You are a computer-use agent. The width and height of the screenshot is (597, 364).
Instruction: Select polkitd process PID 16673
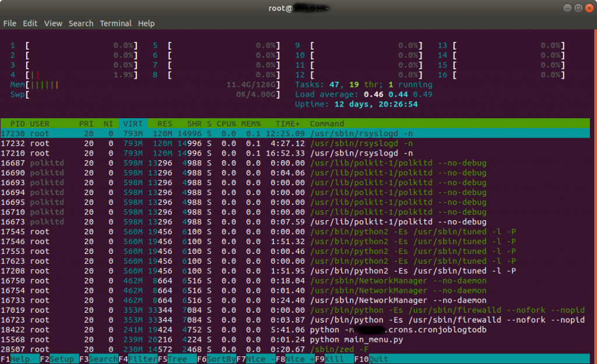[295, 222]
